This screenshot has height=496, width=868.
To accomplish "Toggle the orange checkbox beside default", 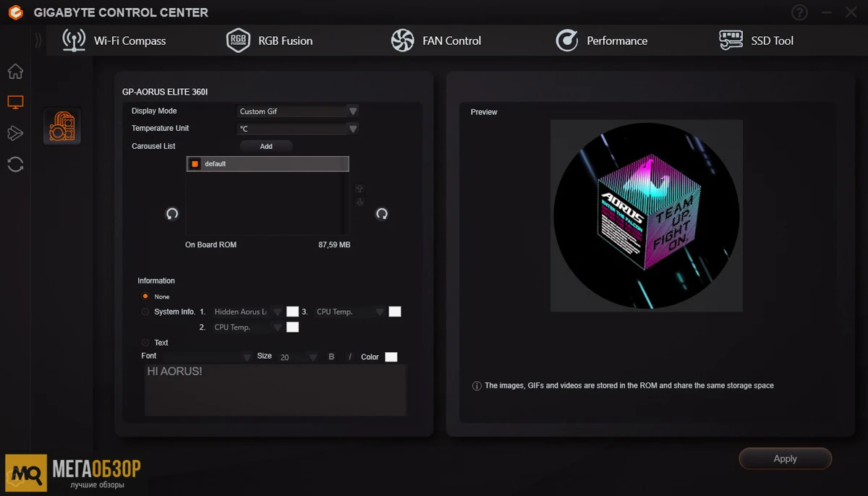I will tap(195, 164).
